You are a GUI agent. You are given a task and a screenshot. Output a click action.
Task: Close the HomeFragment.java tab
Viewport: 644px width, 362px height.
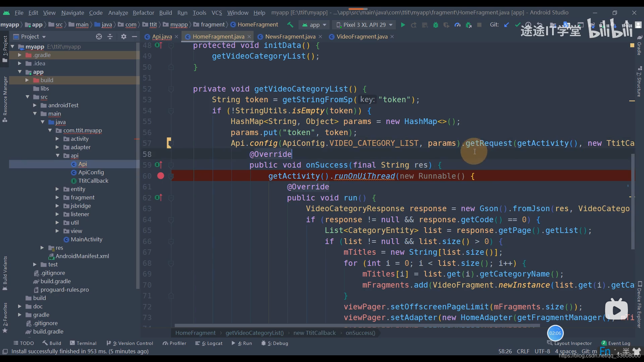coord(249,37)
